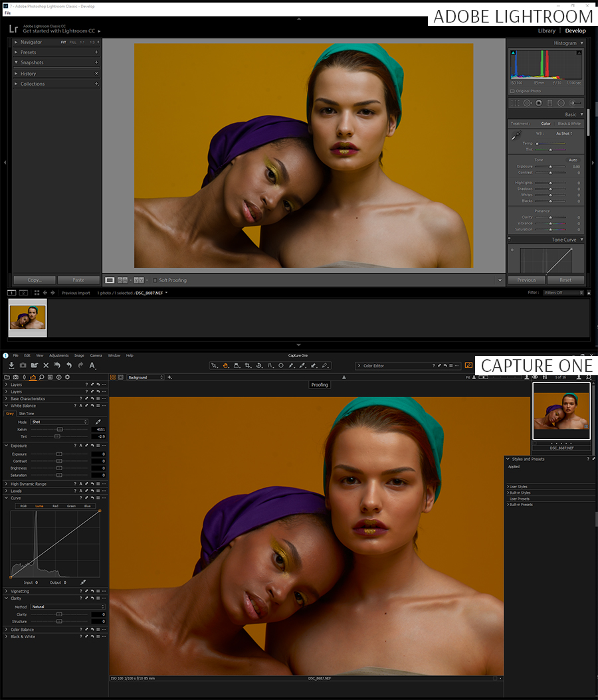Toggle Lightroom's shadow clipping indicator in histogram
This screenshot has width=598, height=700.
point(513,52)
